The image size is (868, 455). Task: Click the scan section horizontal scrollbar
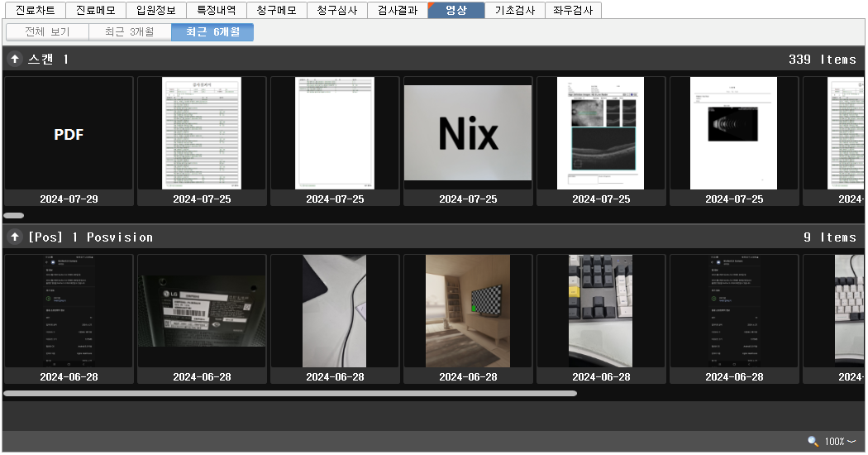[x=14, y=215]
